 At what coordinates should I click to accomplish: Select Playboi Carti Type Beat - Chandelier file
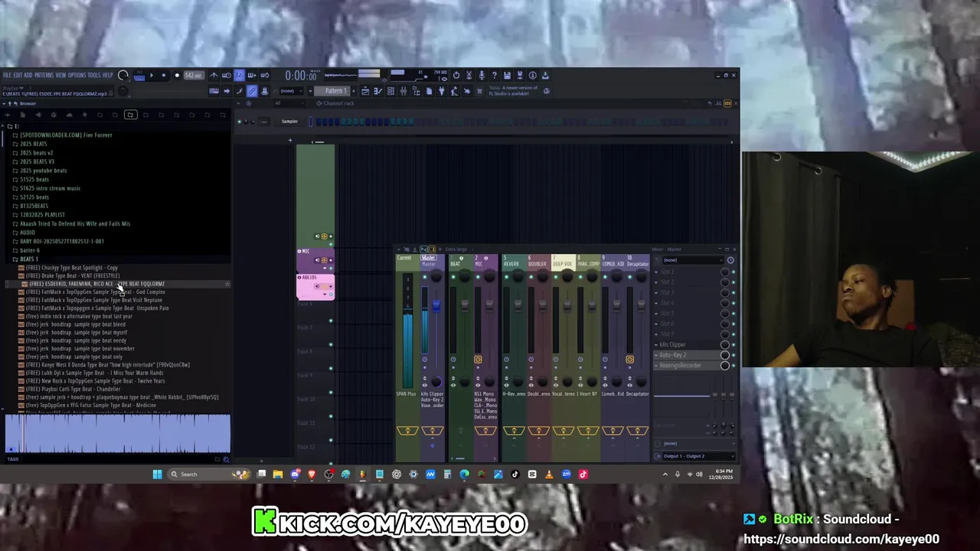tap(73, 389)
